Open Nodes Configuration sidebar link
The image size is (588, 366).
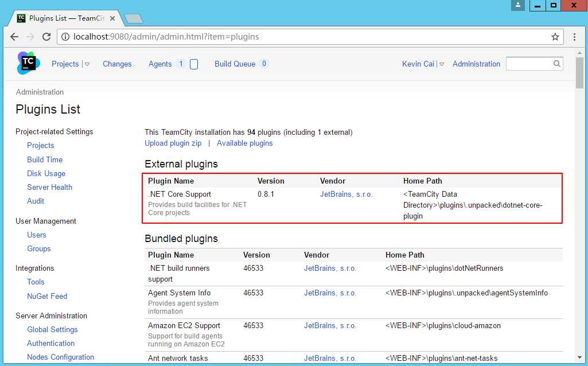(60, 357)
